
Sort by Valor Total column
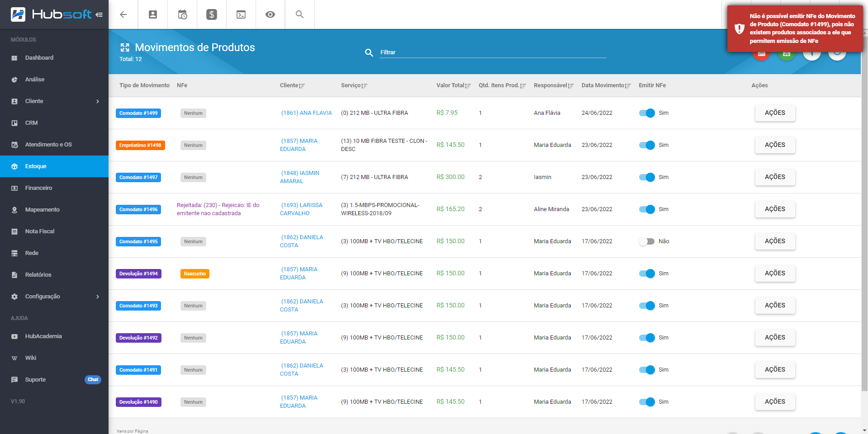[453, 85]
